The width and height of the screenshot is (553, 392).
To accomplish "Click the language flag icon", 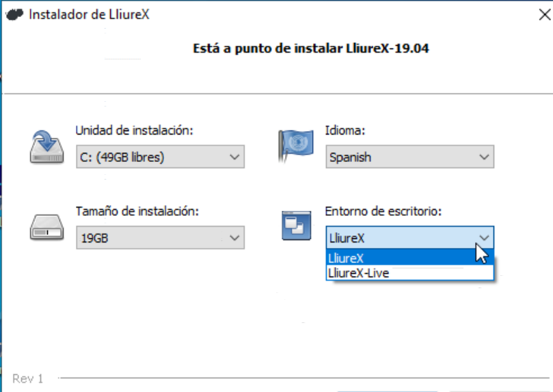I will point(295,145).
